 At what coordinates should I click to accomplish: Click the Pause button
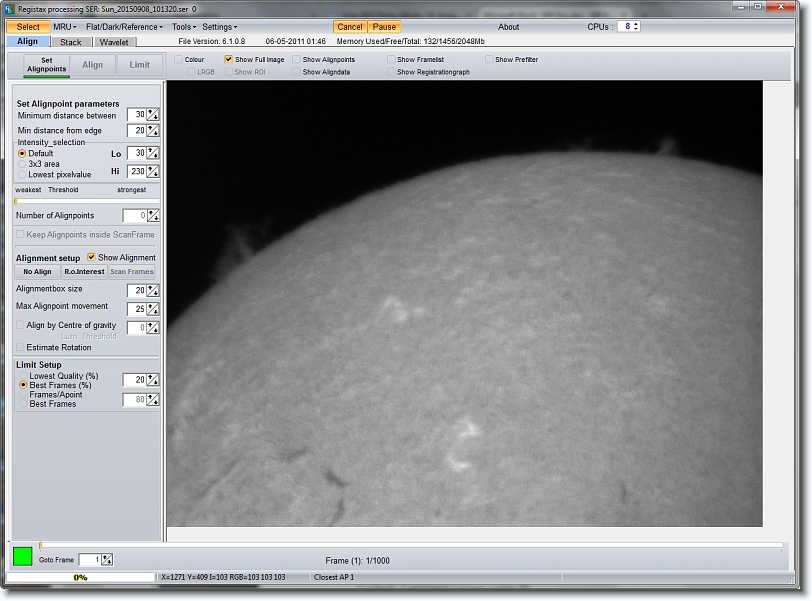pos(384,27)
